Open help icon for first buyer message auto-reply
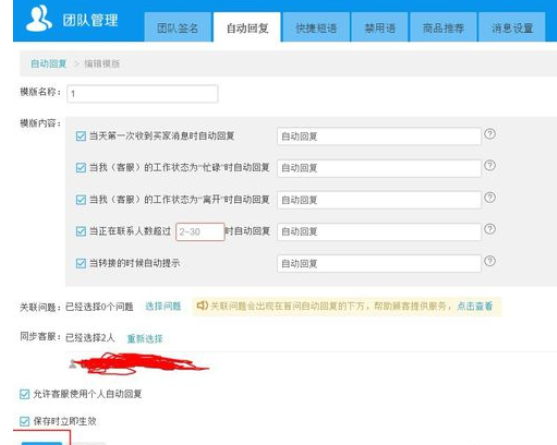557x445 pixels. coord(490,134)
